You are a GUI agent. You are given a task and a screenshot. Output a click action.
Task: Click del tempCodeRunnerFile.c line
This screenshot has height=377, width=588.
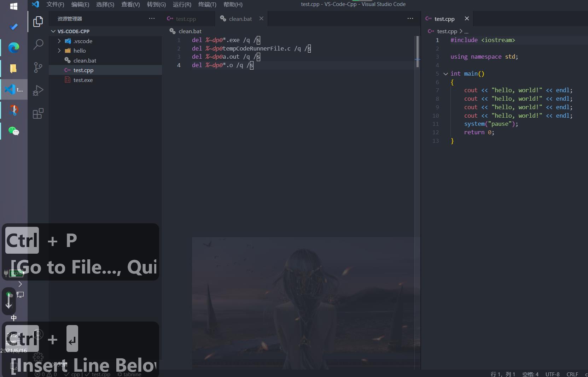[251, 48]
